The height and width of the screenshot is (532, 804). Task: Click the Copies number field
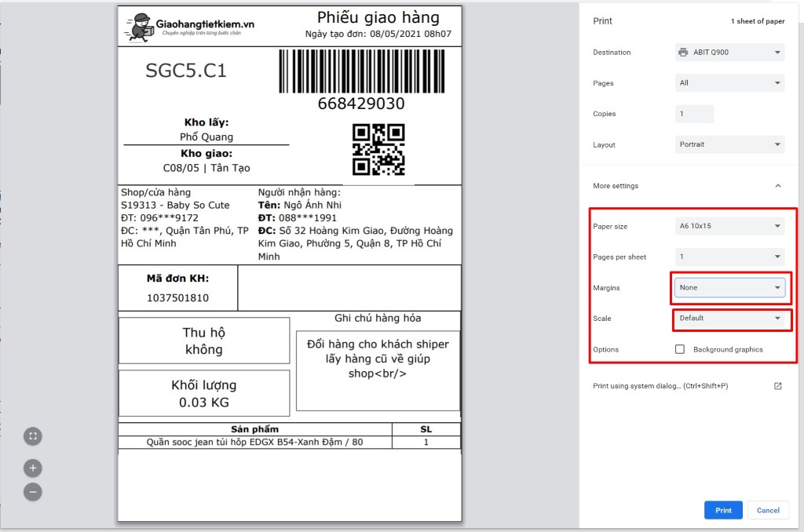click(x=694, y=114)
